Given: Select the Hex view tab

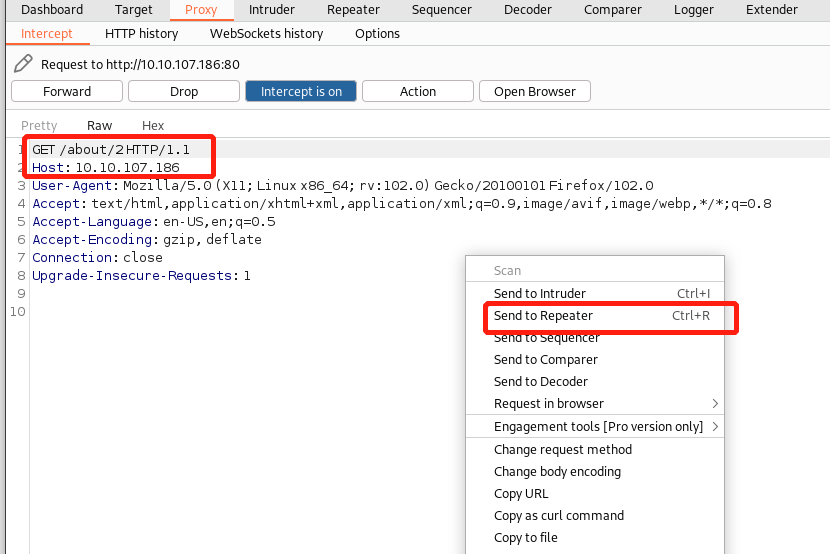Looking at the screenshot, I should pyautogui.click(x=153, y=126).
